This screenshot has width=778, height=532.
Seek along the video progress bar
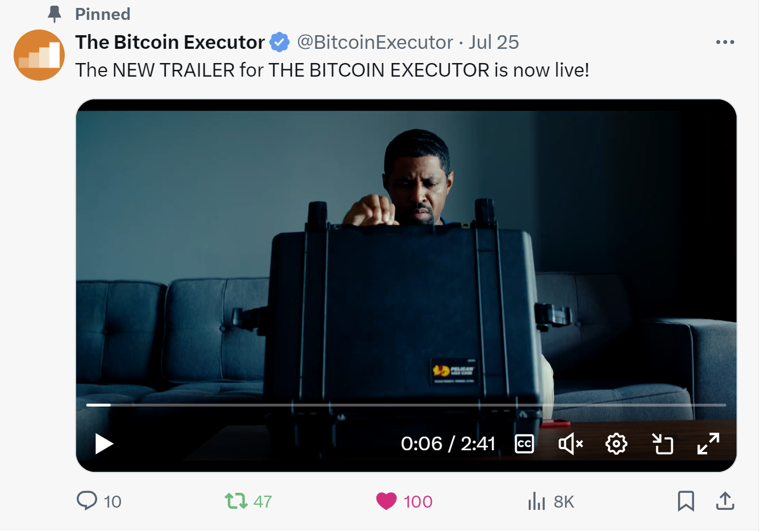click(x=406, y=405)
